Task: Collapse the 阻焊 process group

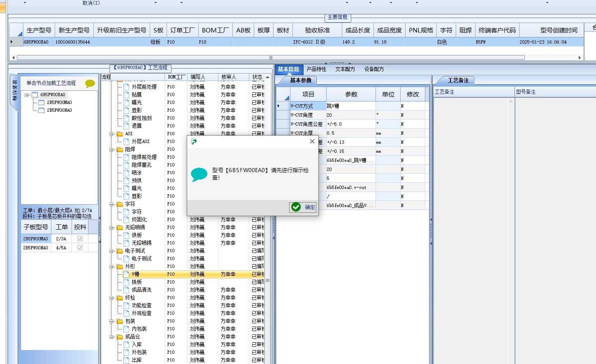Action: point(111,150)
